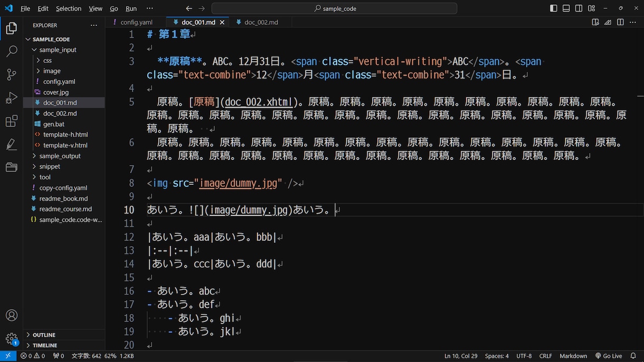
Task: Open the Selection menu
Action: pyautogui.click(x=69, y=8)
